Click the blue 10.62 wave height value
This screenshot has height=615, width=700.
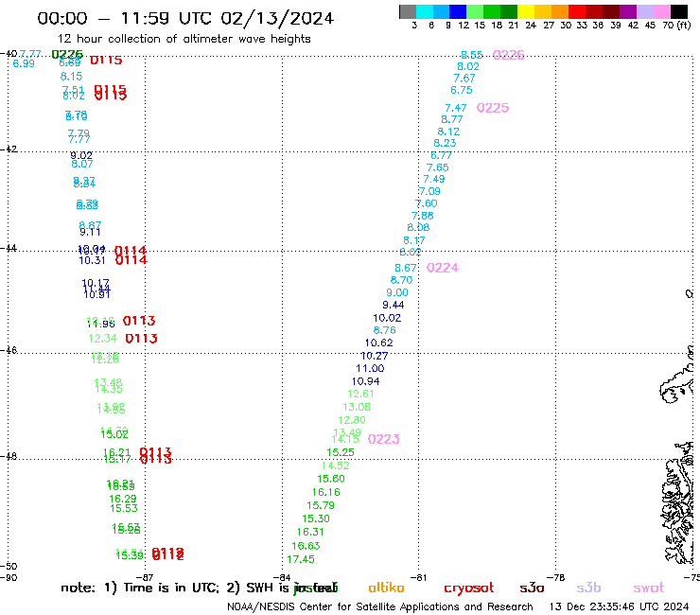(x=378, y=343)
